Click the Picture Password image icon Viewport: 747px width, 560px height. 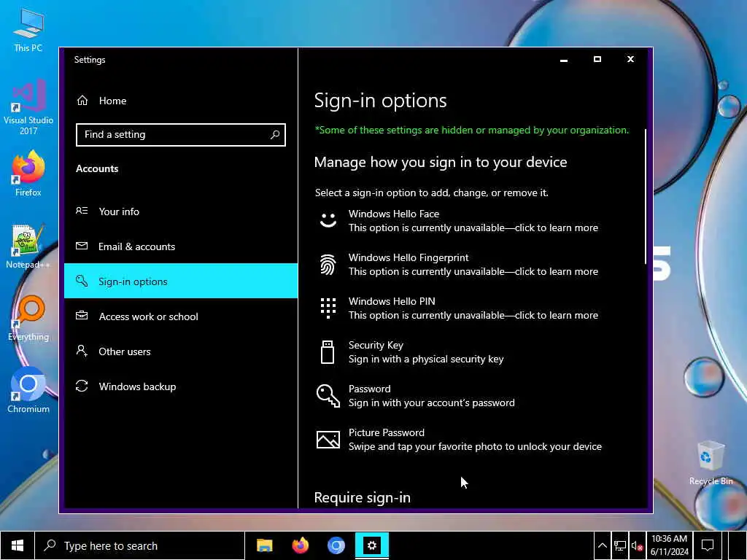(x=328, y=440)
